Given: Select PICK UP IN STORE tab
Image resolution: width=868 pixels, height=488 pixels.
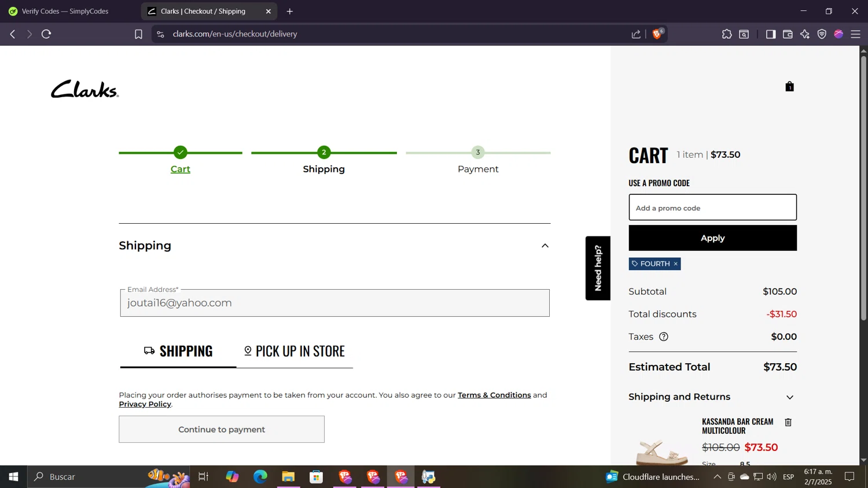Looking at the screenshot, I should point(295,351).
